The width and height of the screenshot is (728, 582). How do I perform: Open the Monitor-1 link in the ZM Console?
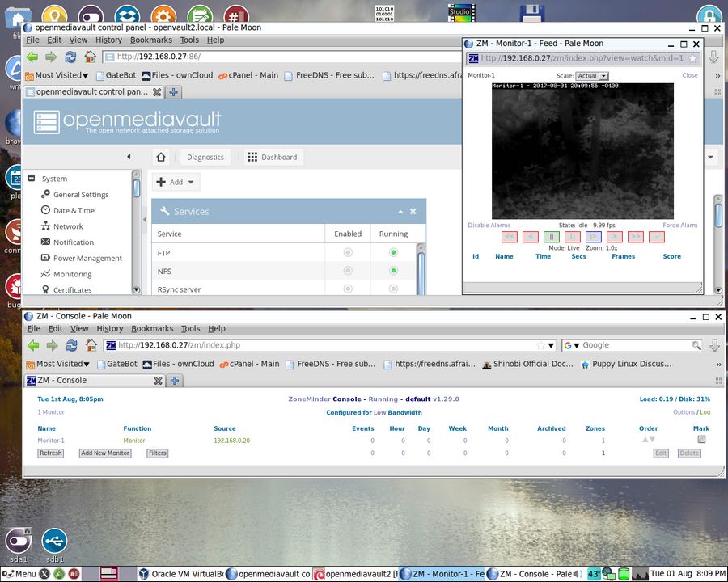(x=51, y=441)
